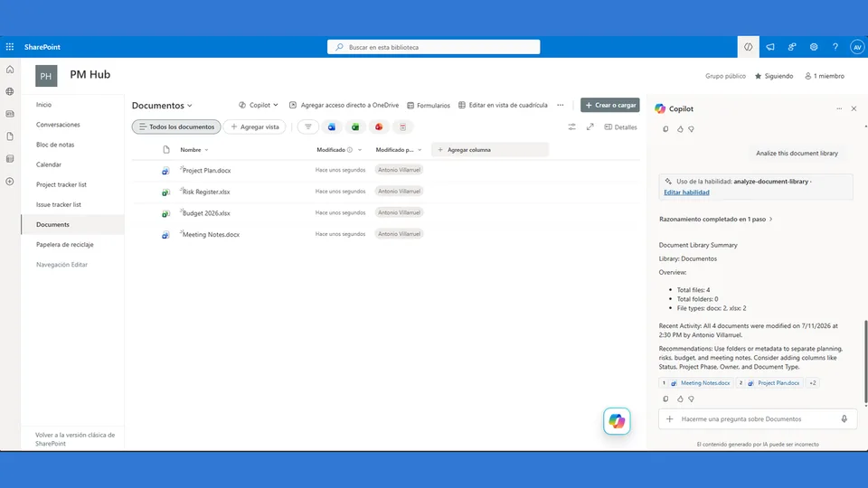Open the Help question mark icon
Screen dimensions: 868x488
click(835, 47)
